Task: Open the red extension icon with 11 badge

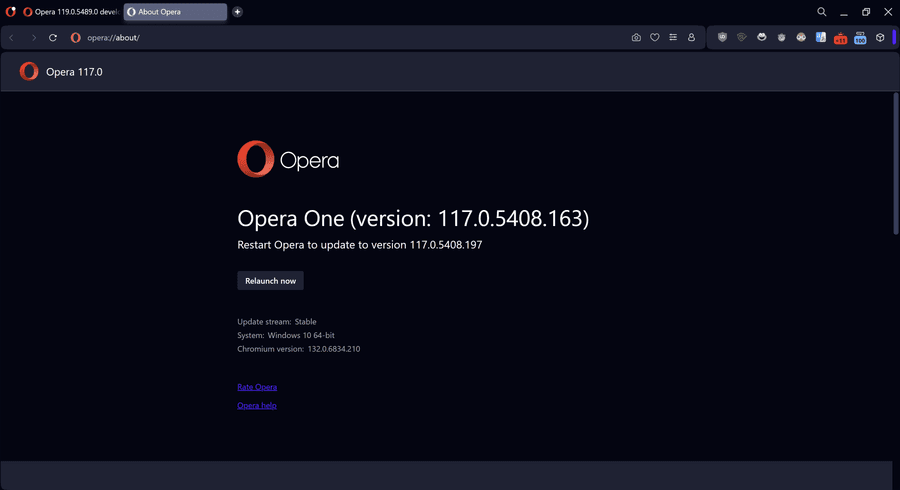Action: (840, 38)
